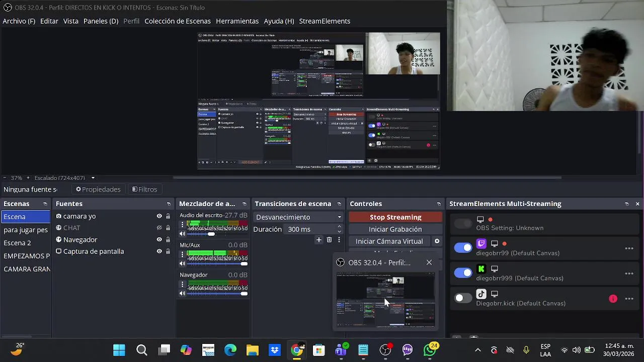
Task: Toggle visibility of camara yo source
Action: pyautogui.click(x=159, y=216)
